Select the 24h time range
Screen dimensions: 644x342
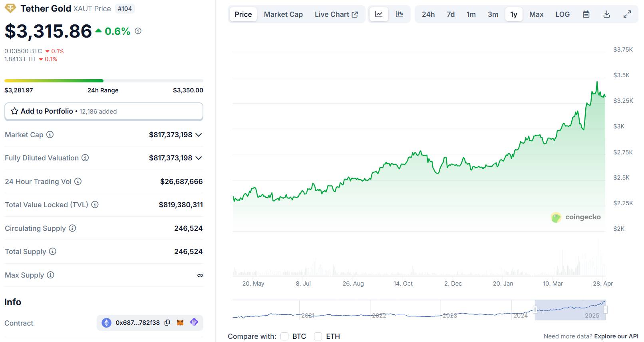click(428, 14)
